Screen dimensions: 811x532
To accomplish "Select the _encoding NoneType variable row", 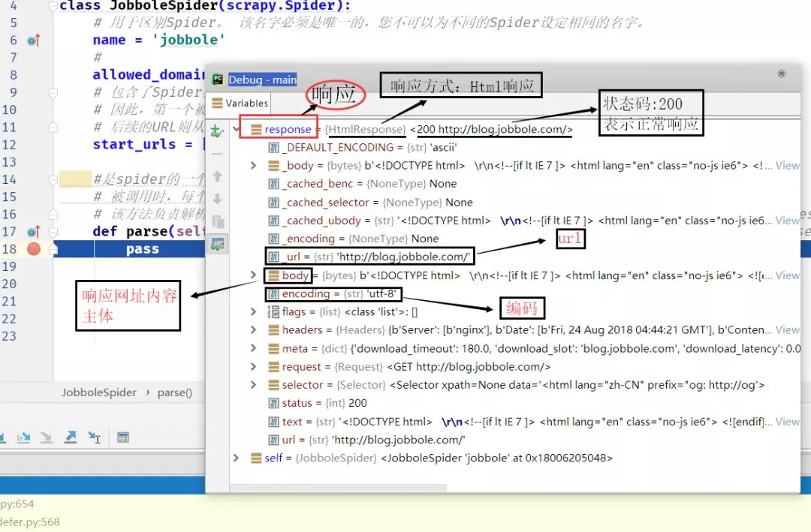I will 353,239.
